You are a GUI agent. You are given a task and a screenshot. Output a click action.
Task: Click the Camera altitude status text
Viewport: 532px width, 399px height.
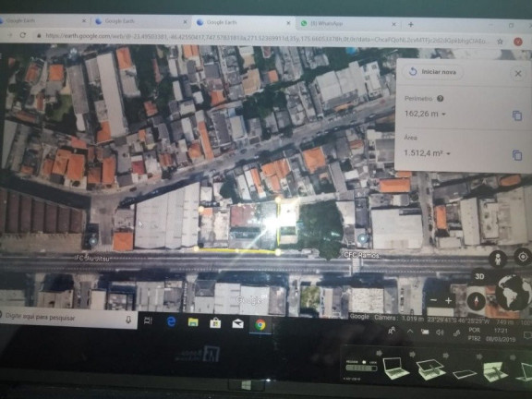[x=399, y=318]
